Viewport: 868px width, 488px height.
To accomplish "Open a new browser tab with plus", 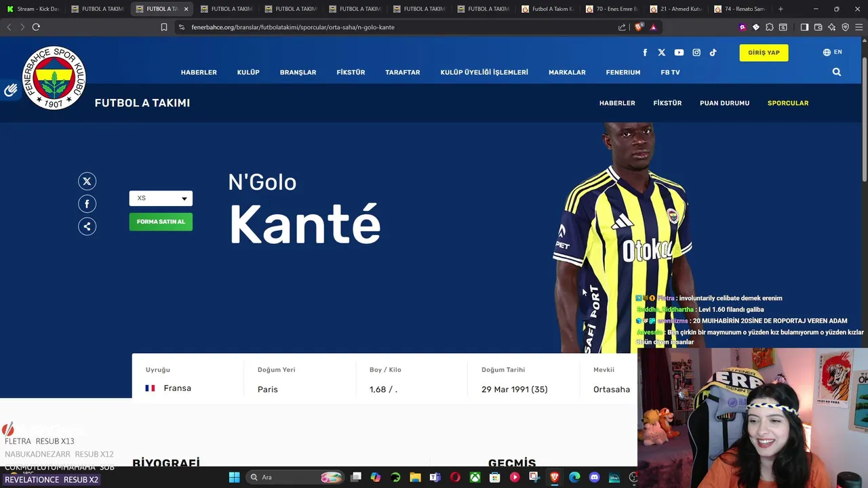I will pos(781,9).
